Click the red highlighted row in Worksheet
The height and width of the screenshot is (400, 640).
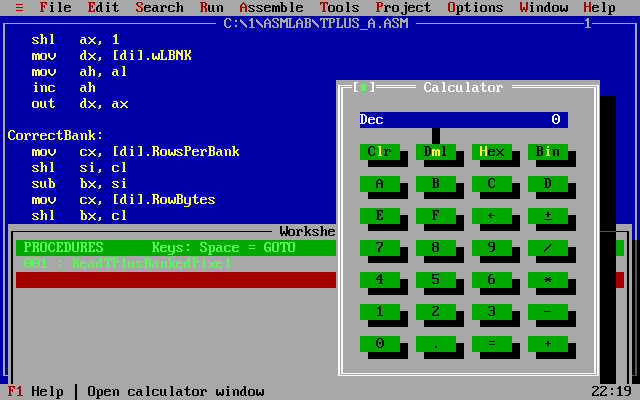(x=176, y=280)
